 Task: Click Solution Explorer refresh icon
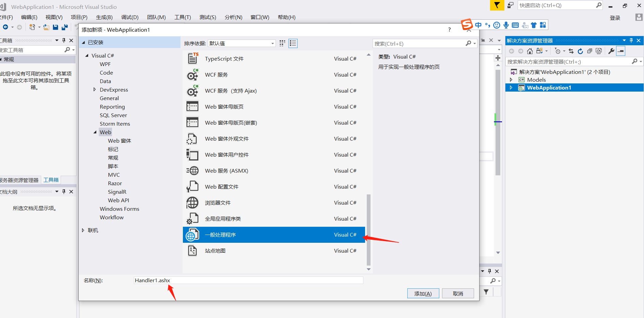(580, 51)
